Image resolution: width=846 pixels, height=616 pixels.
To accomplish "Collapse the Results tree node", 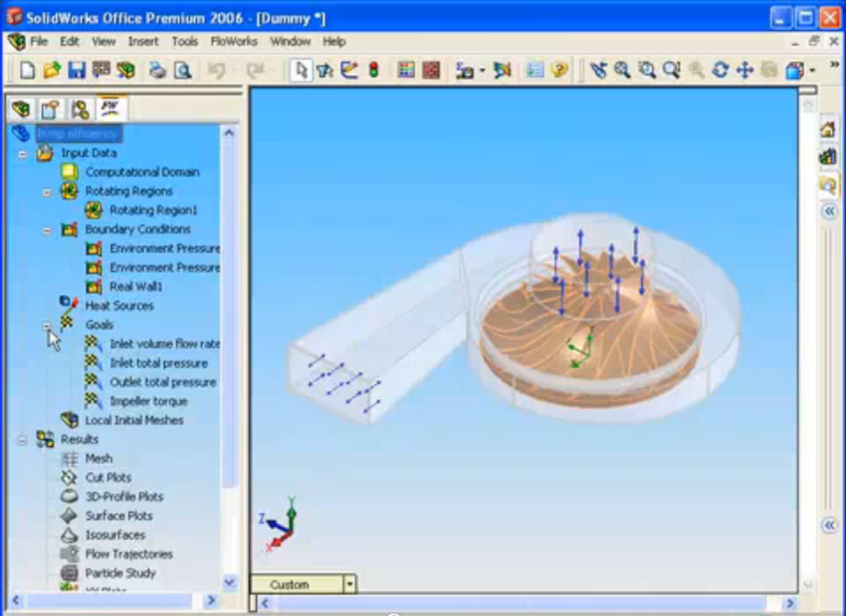I will (x=23, y=440).
